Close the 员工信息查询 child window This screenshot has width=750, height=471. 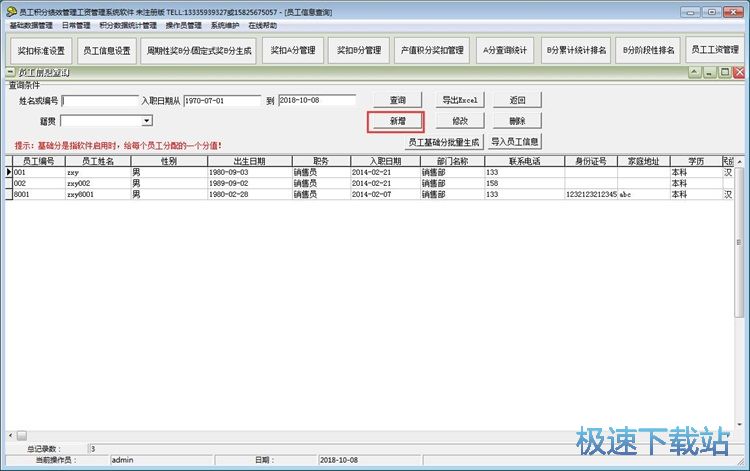739,72
